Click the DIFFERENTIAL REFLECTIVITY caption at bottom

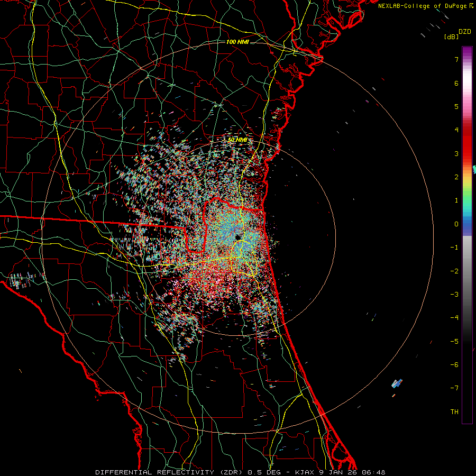(240, 472)
